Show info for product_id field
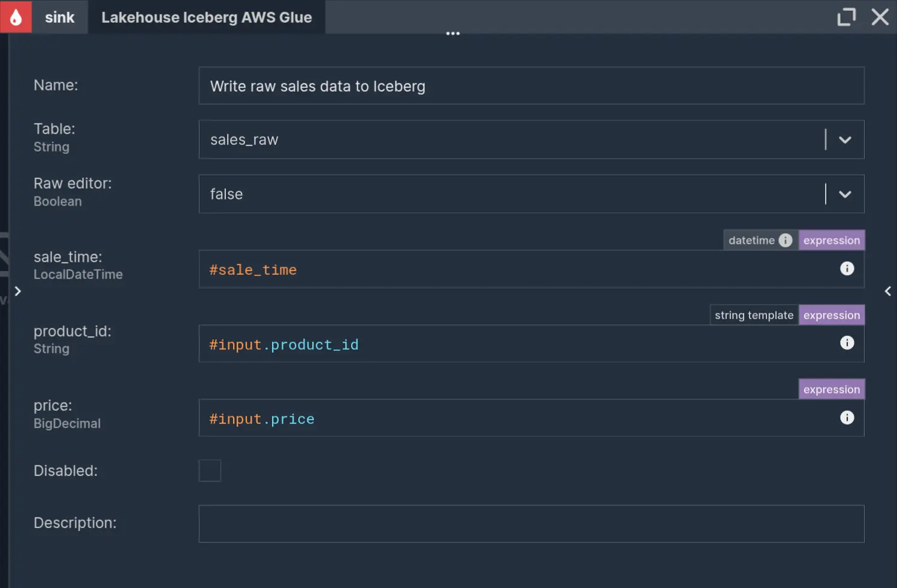The height and width of the screenshot is (588, 897). 847,343
